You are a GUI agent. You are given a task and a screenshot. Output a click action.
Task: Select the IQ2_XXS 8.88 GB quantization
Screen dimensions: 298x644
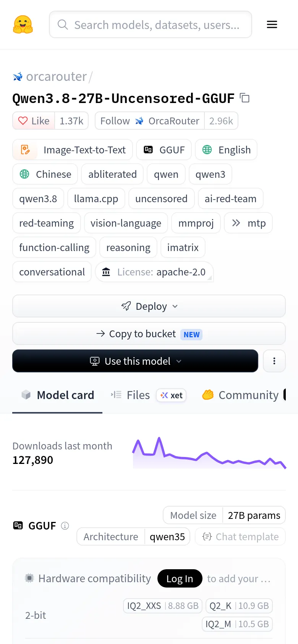[163, 606]
